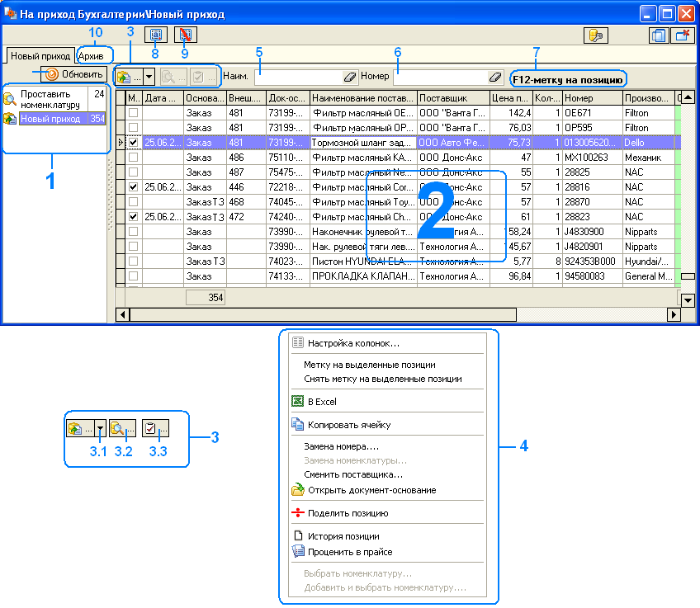This screenshot has height=608, width=700.
Task: Click the crossed-out clear-marks toolbar icon
Action: (186, 35)
